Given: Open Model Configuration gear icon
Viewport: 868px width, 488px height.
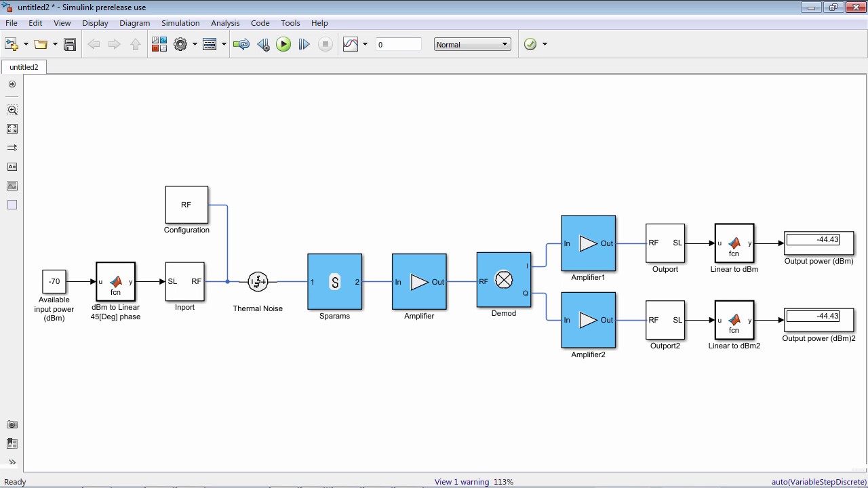Looking at the screenshot, I should 180,44.
